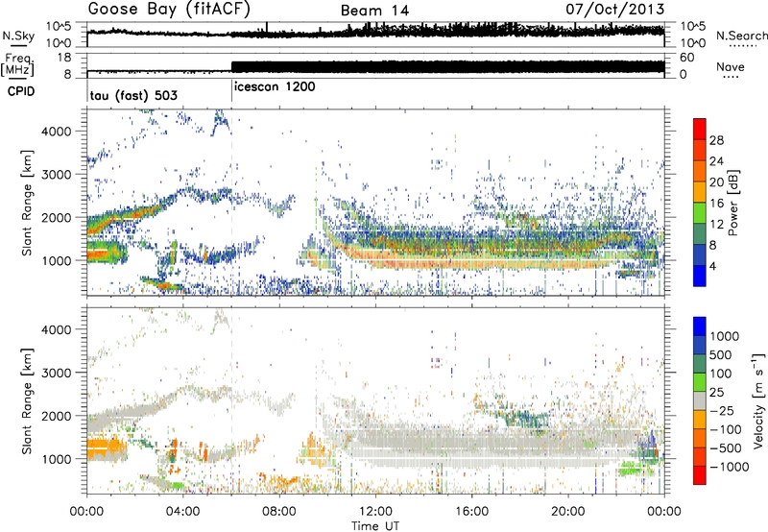Click '2000' on the power panel range axis

(x=56, y=217)
